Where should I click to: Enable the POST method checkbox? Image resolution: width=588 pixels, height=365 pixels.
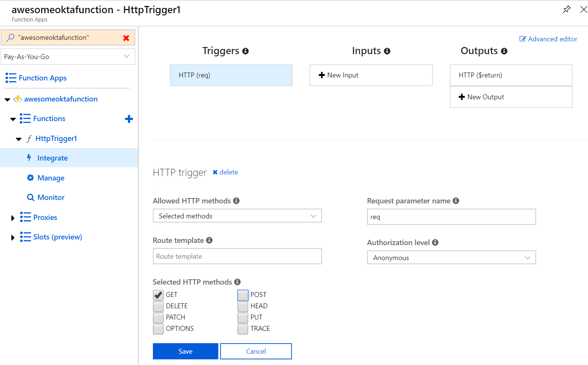pyautogui.click(x=243, y=295)
